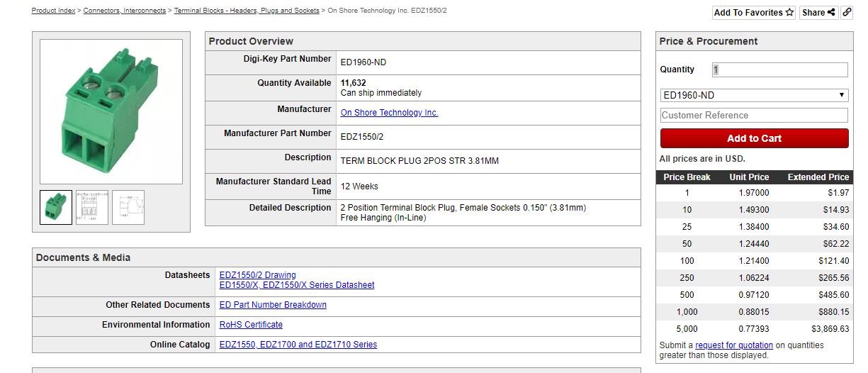The image size is (868, 373).
Task: Expand the ED1960-ND part number dropdown
Action: pyautogui.click(x=754, y=95)
